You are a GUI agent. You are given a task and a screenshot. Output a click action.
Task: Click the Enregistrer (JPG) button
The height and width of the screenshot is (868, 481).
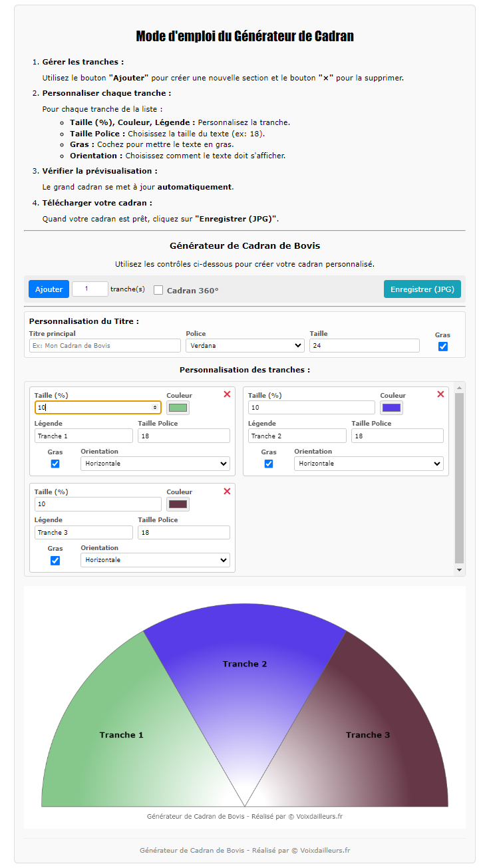click(x=422, y=289)
